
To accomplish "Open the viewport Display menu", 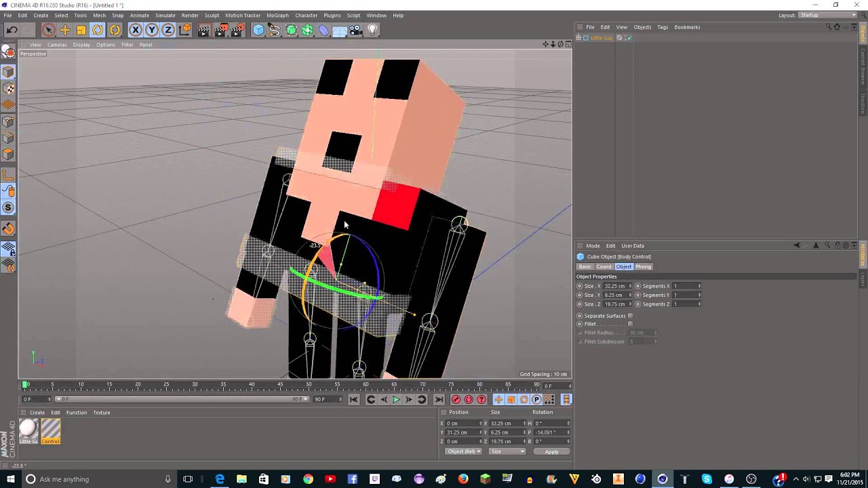I will (81, 45).
